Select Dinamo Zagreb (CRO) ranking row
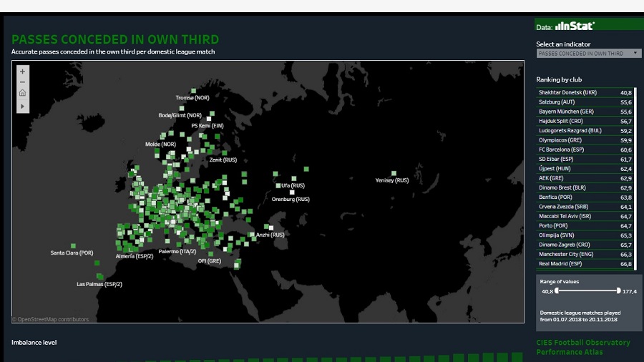This screenshot has width=644, height=362. 585,245
